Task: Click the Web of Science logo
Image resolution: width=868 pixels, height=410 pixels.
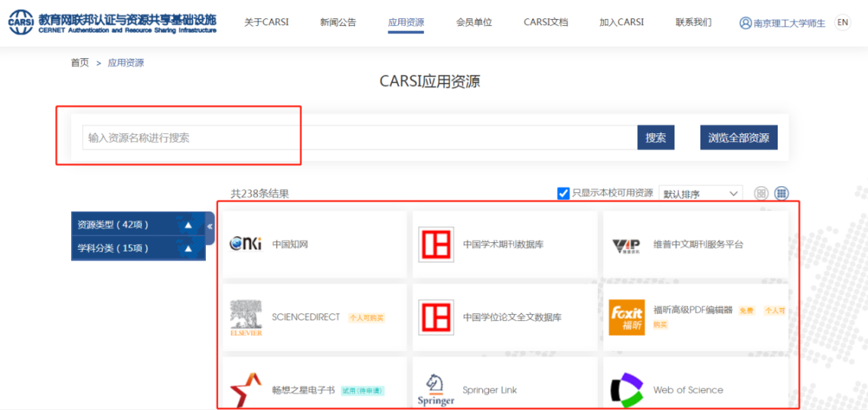Action: click(x=627, y=390)
